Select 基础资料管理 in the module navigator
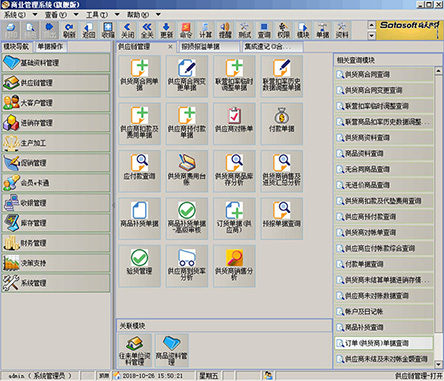Viewport: 444px width, 381px height. (x=56, y=63)
